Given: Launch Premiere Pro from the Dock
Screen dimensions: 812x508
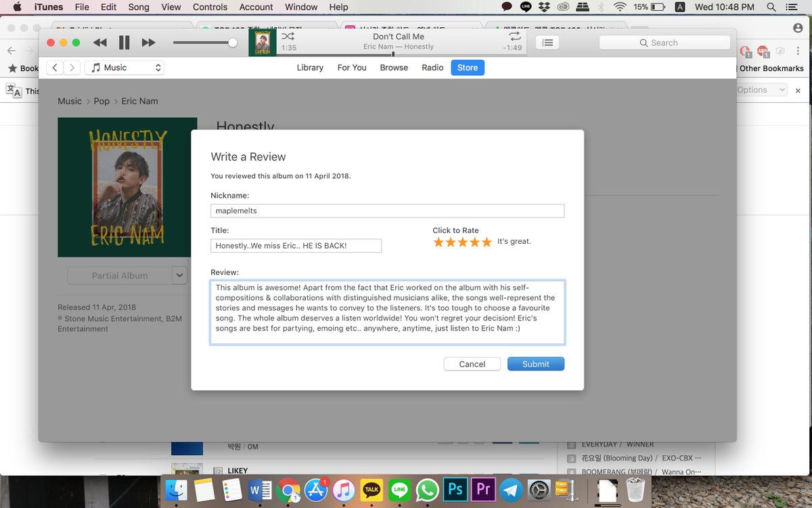Looking at the screenshot, I should click(483, 489).
